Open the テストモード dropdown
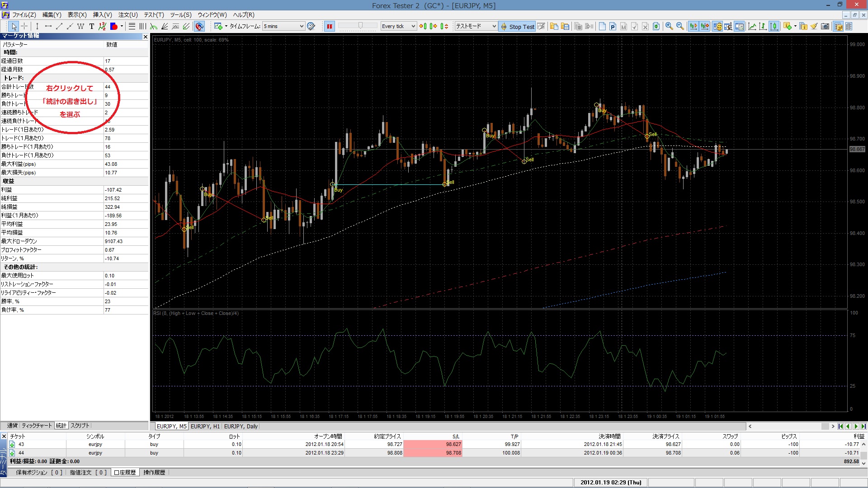The image size is (868, 488). (x=476, y=26)
